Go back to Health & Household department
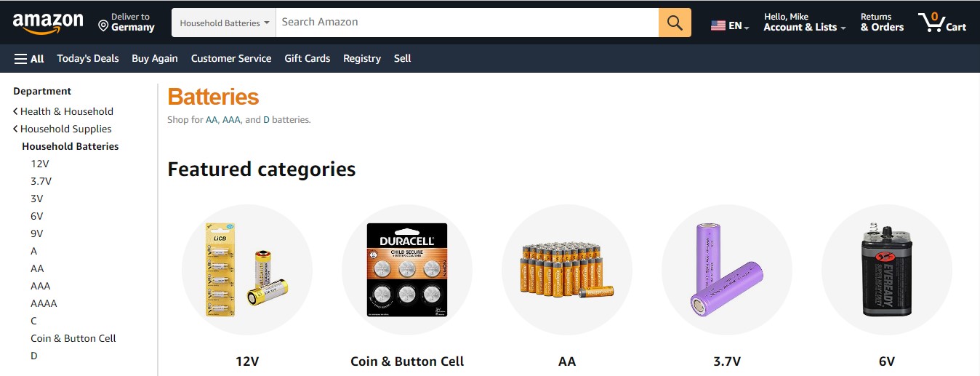980x376 pixels. point(63,111)
